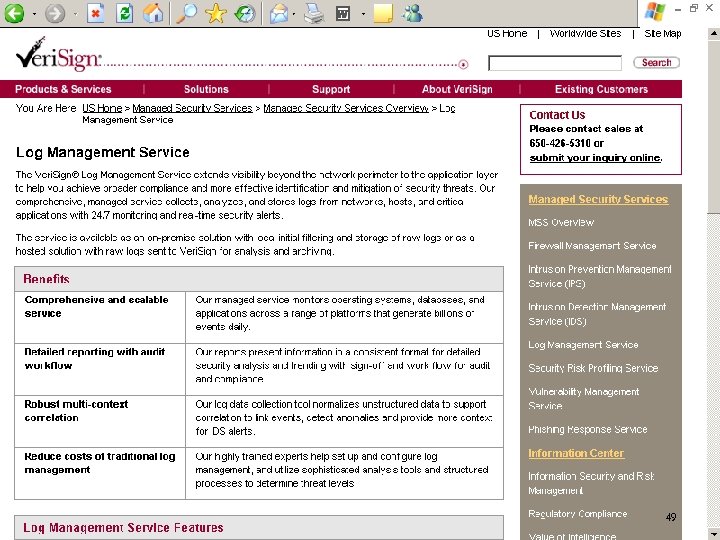Image resolution: width=720 pixels, height=540 pixels.
Task: Open the History clock icon
Action: [x=245, y=13]
